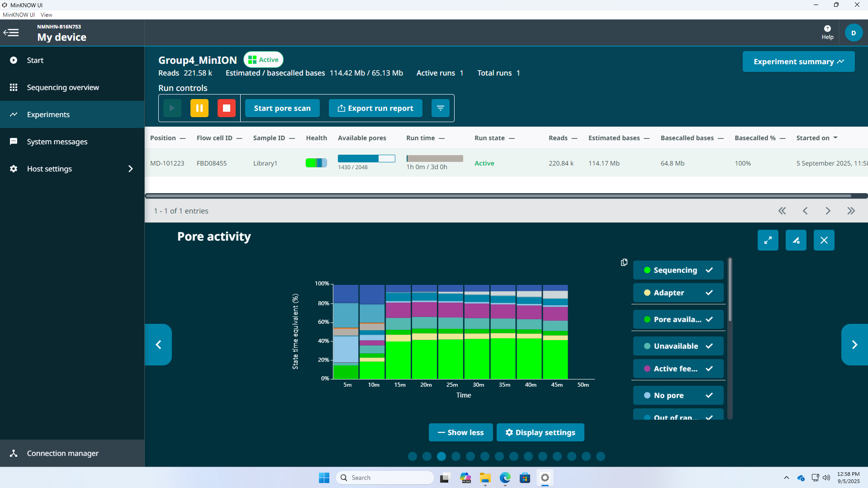Copy the chart legend icon
The image size is (868, 488).
point(624,262)
